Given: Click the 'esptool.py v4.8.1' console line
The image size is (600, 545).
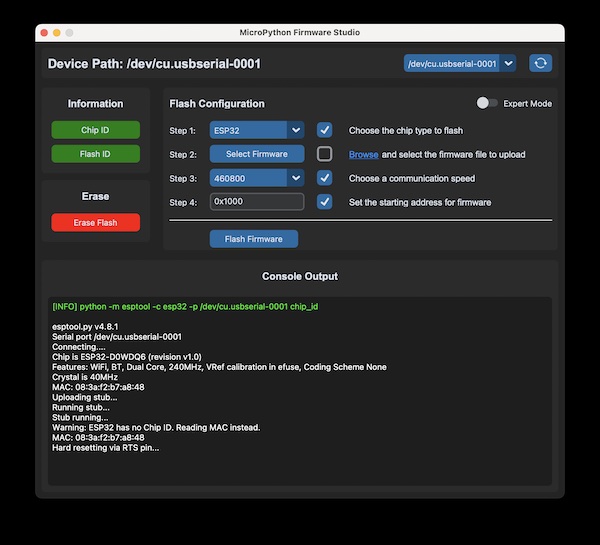Looking at the screenshot, I should pos(85,326).
